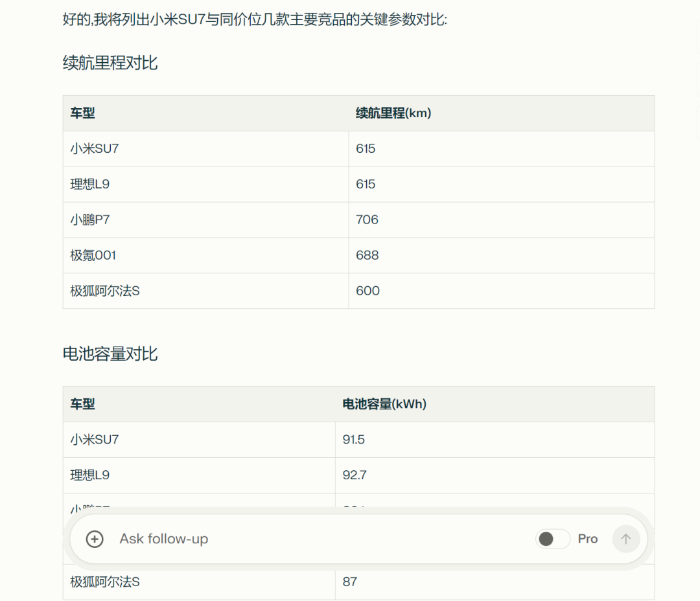
Task: Select 理想L9 in range table
Action: click(89, 185)
